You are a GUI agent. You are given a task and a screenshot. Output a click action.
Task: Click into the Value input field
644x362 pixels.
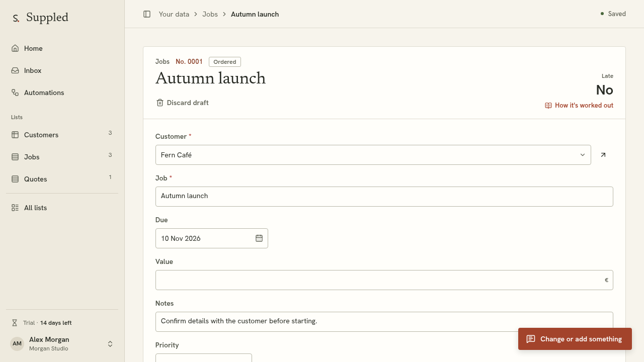(384, 280)
